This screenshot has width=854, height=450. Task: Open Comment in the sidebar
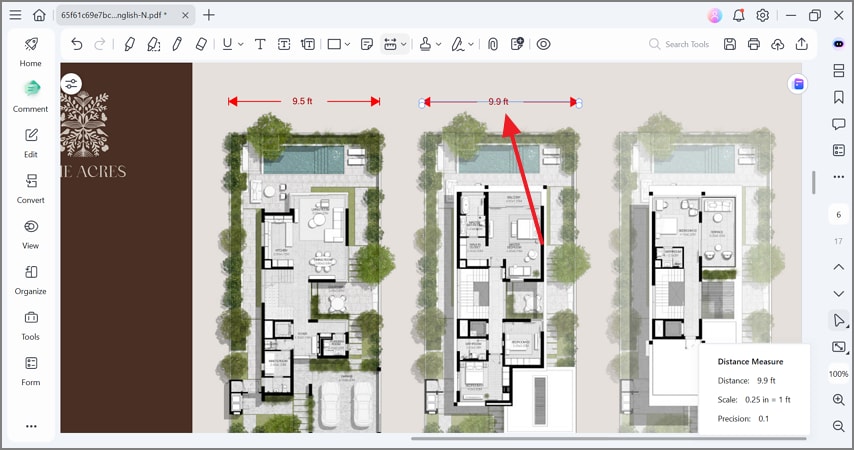pos(30,97)
